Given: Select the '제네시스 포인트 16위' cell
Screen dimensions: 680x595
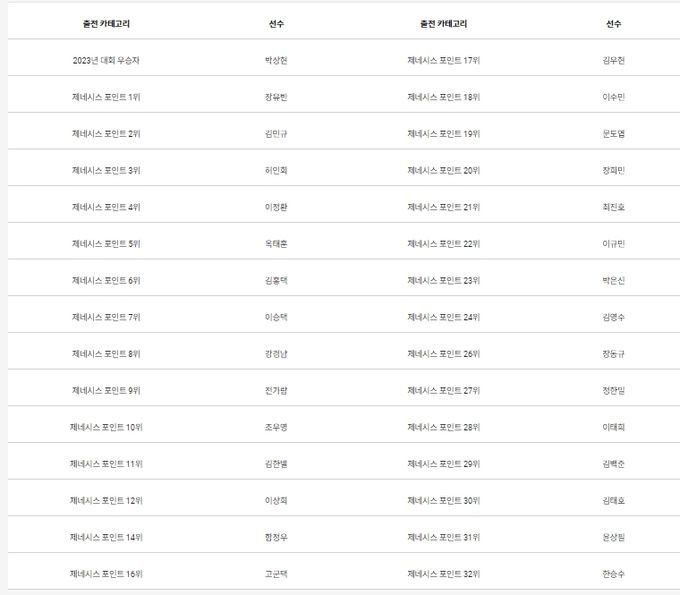Looking at the screenshot, I should click(106, 574).
